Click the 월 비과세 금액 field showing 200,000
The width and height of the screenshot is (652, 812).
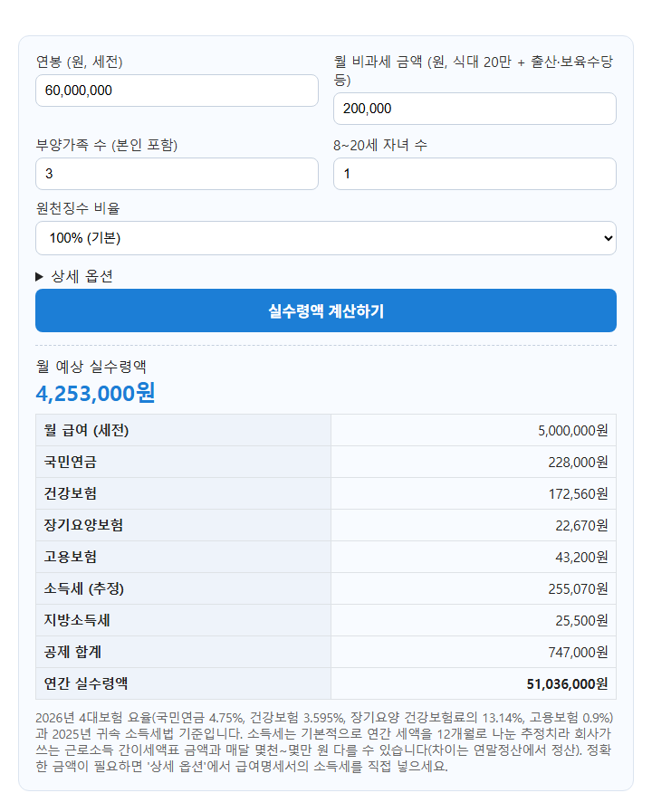pyautogui.click(x=475, y=109)
